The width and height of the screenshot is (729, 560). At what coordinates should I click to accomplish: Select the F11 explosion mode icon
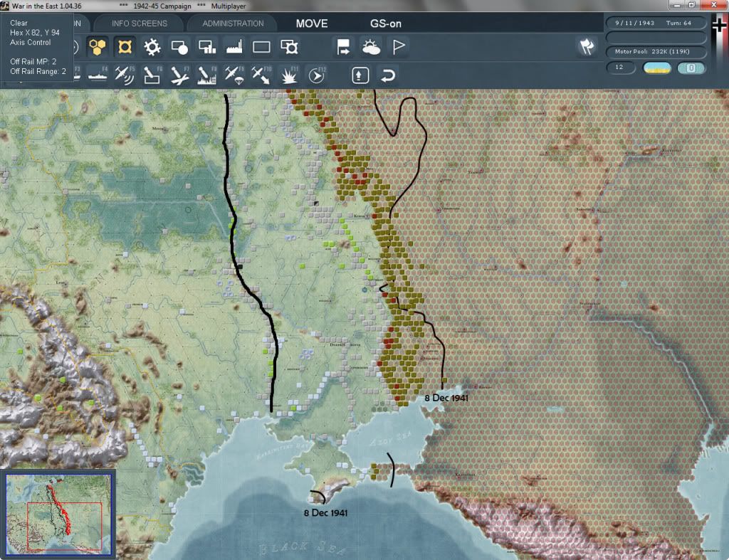[x=289, y=75]
